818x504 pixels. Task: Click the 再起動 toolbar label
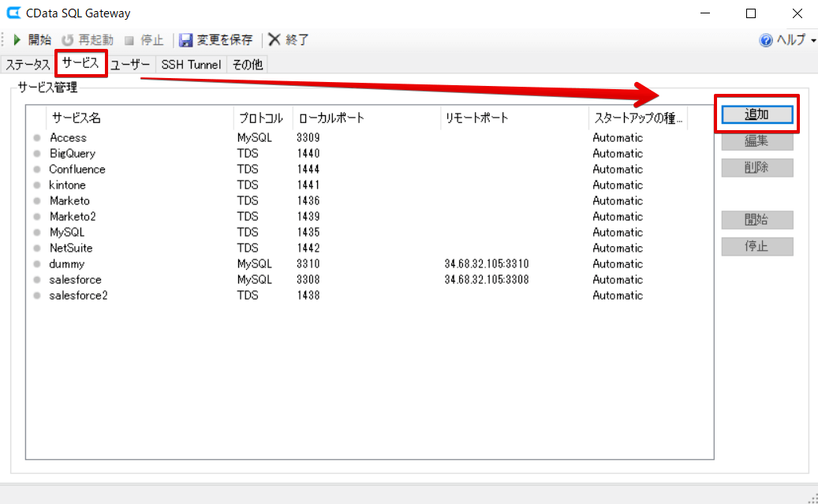[x=95, y=40]
